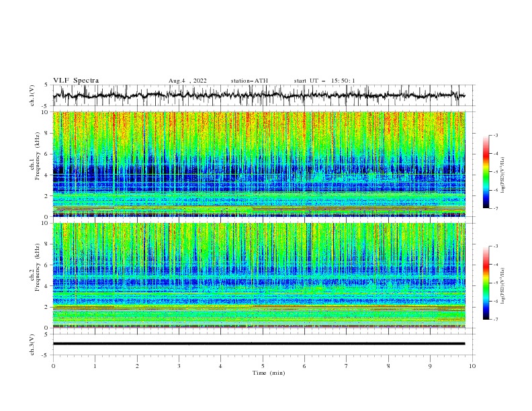The image size is (532, 411).
Task: Click the time axis tick label "7"
Action: coord(347,366)
